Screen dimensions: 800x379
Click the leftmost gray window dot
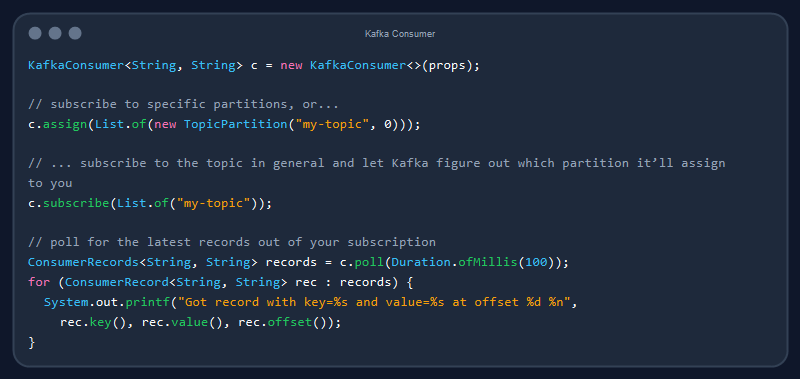point(35,33)
